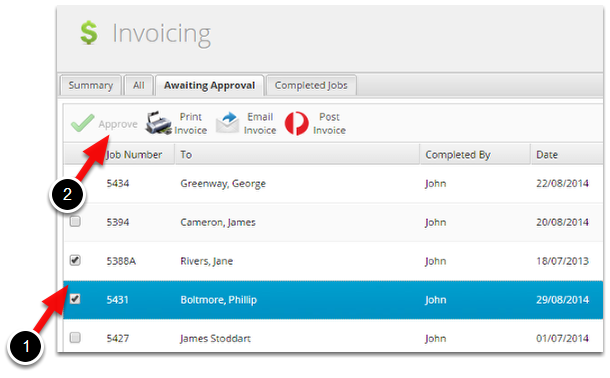Click the name Greenway, George
The height and width of the screenshot is (378, 610).
[x=223, y=184]
